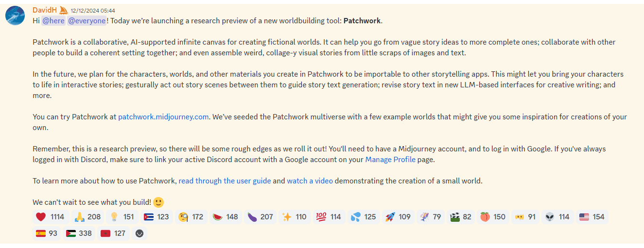Click the United States flag reaction (154)
The image size is (644, 248).
[x=592, y=217]
